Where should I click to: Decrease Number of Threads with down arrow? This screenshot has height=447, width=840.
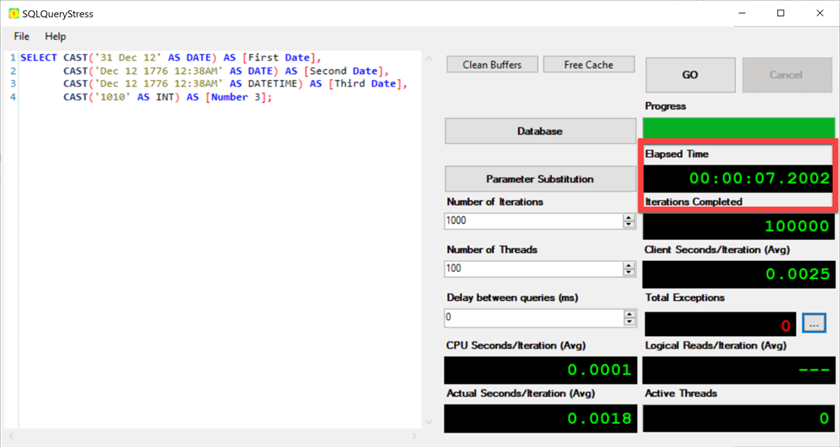click(629, 272)
